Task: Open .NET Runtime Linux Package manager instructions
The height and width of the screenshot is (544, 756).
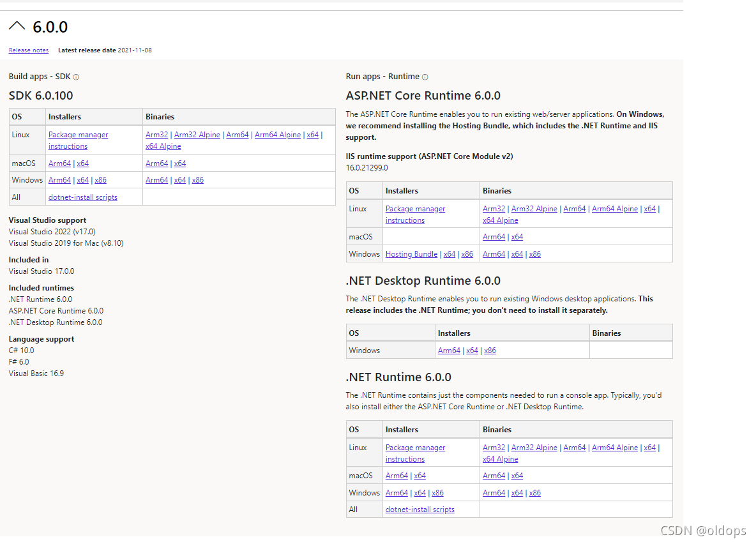Action: (415, 453)
